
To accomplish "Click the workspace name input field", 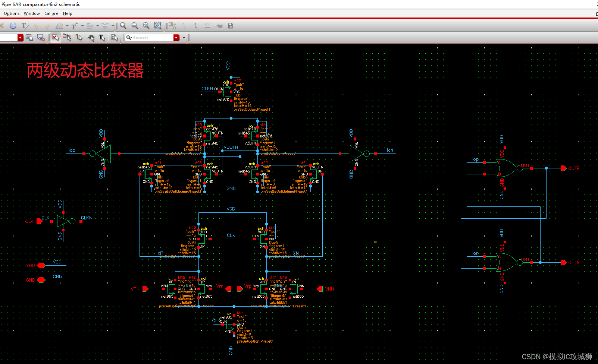I will [x=9, y=38].
